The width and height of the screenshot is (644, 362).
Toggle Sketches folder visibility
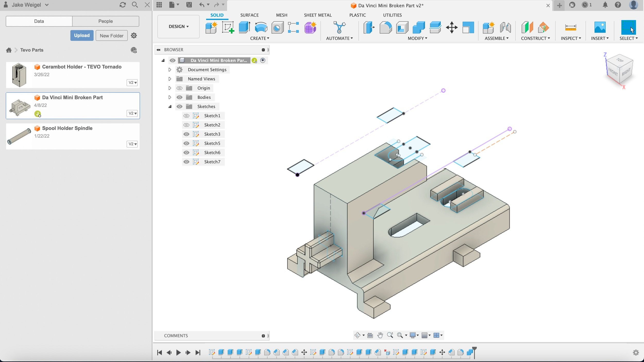180,106
